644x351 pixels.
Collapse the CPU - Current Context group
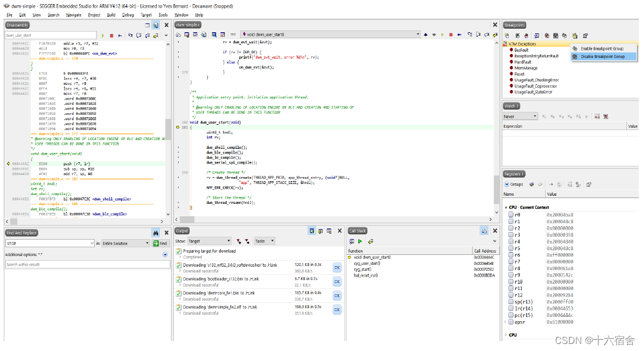[x=506, y=207]
